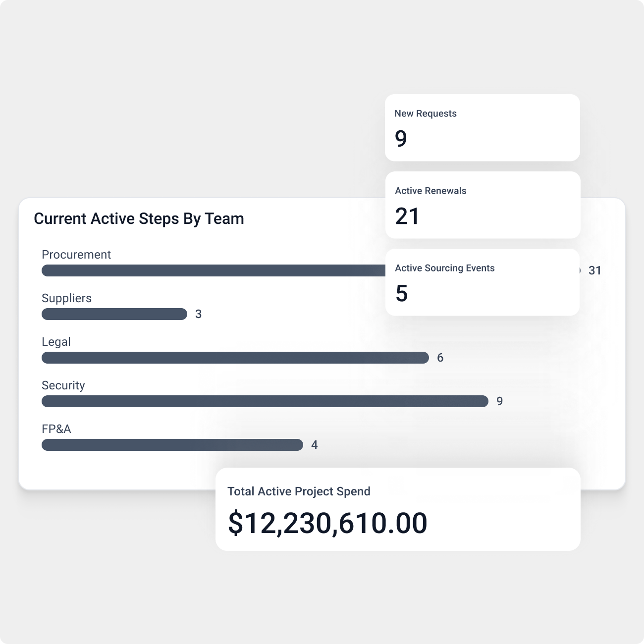
Task: Click the Security team bar
Action: pyautogui.click(x=265, y=401)
